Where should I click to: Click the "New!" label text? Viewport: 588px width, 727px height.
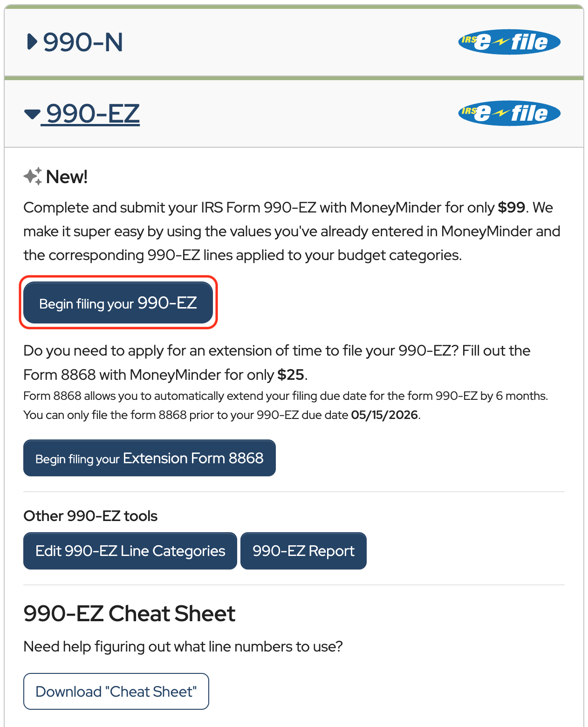(67, 177)
